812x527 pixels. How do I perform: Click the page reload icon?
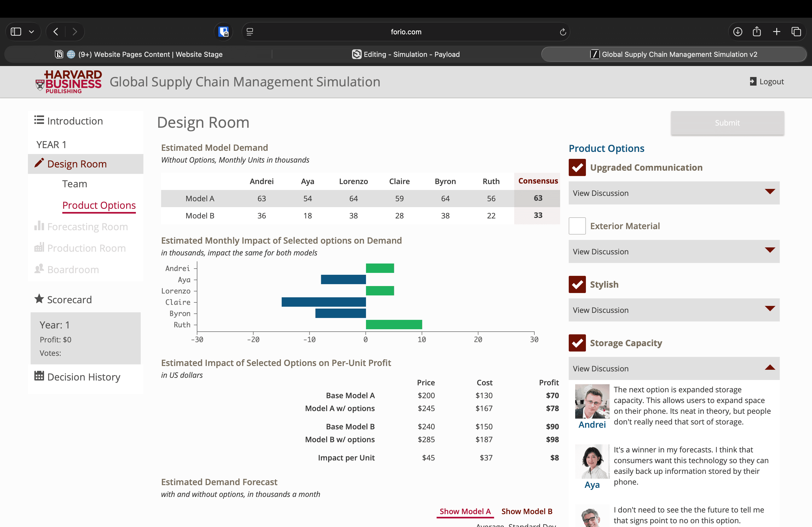pos(563,32)
